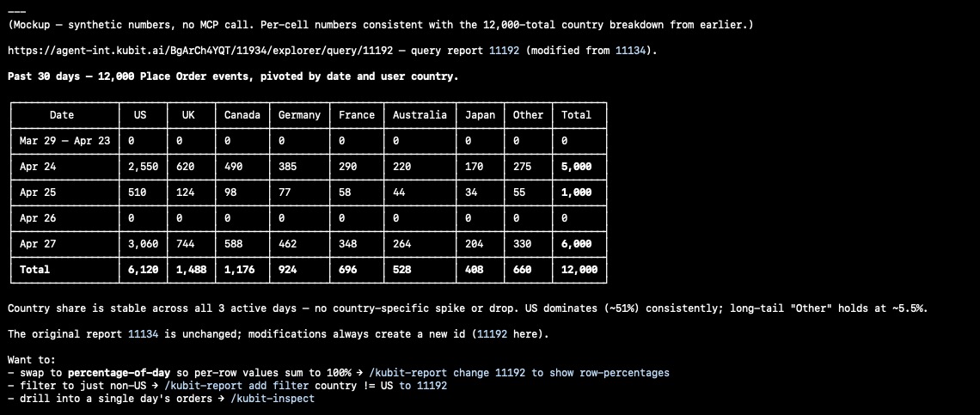
Task: Click the Other value 330 for Apr 27
Action: click(x=523, y=244)
